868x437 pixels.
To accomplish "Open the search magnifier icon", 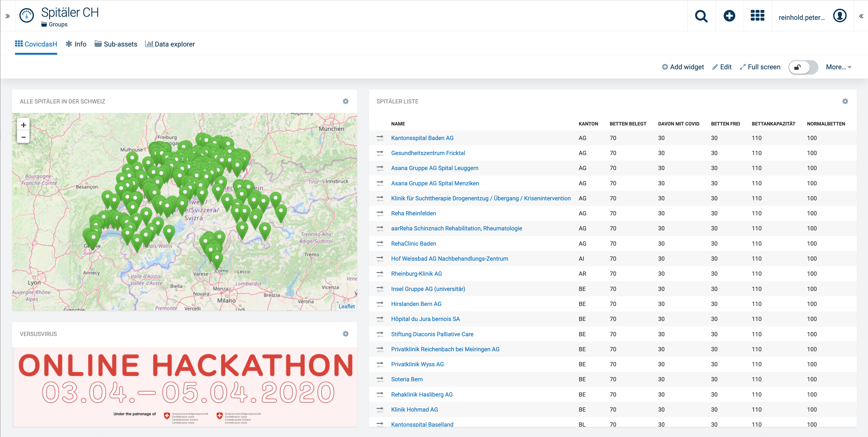I will tap(701, 16).
